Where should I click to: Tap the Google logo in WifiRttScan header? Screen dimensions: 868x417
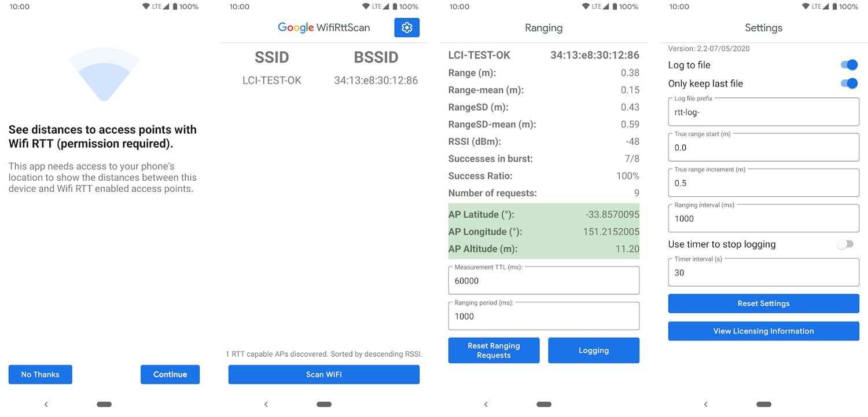[x=296, y=28]
